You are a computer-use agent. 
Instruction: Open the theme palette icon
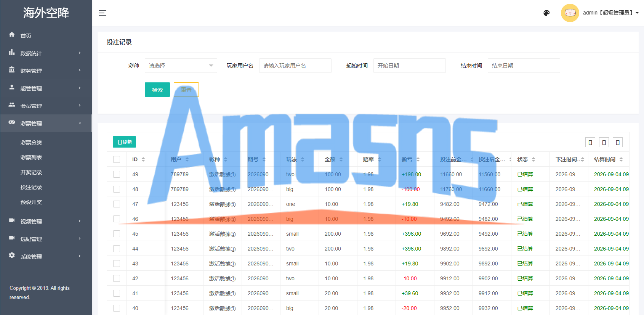click(546, 13)
